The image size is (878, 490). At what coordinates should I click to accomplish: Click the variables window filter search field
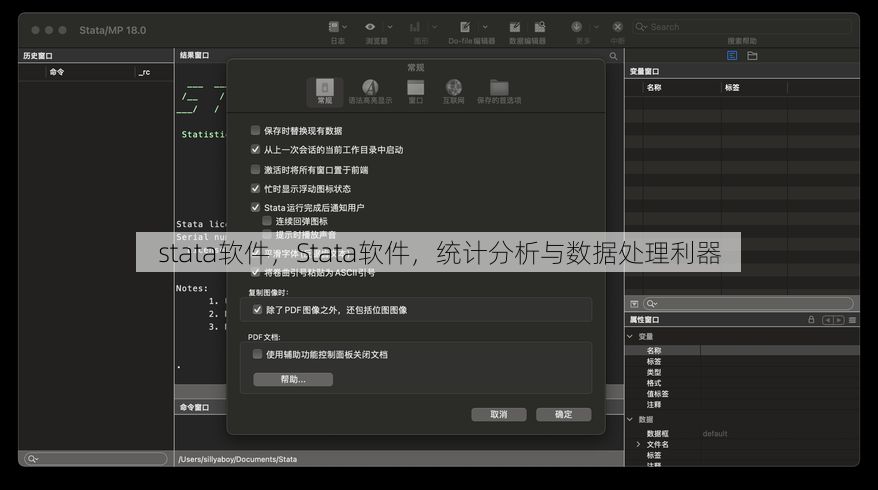tap(748, 304)
